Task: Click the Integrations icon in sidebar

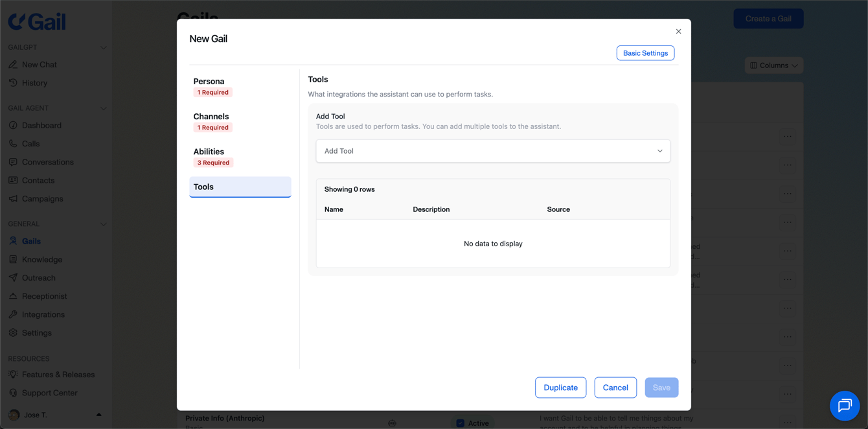Action: point(13,314)
